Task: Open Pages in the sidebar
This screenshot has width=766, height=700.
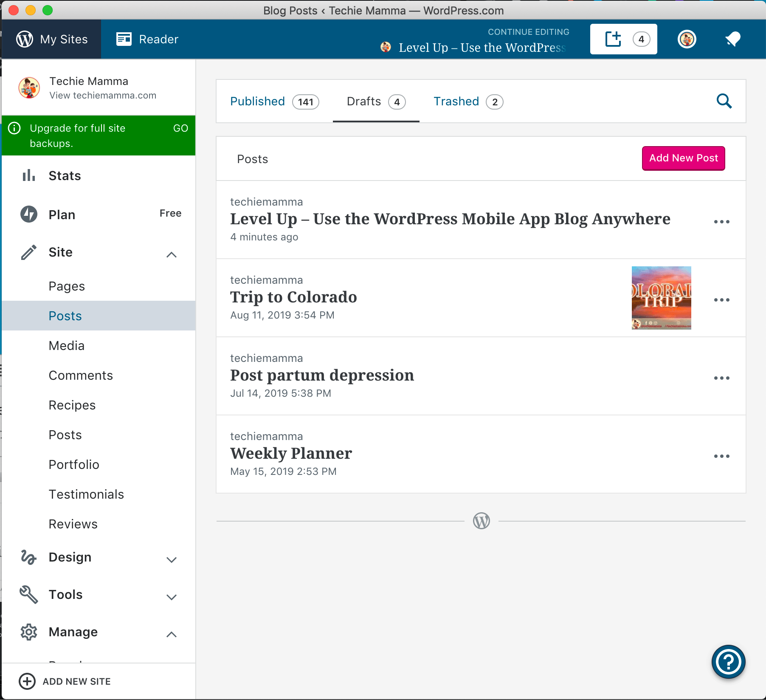Action: (99, 286)
